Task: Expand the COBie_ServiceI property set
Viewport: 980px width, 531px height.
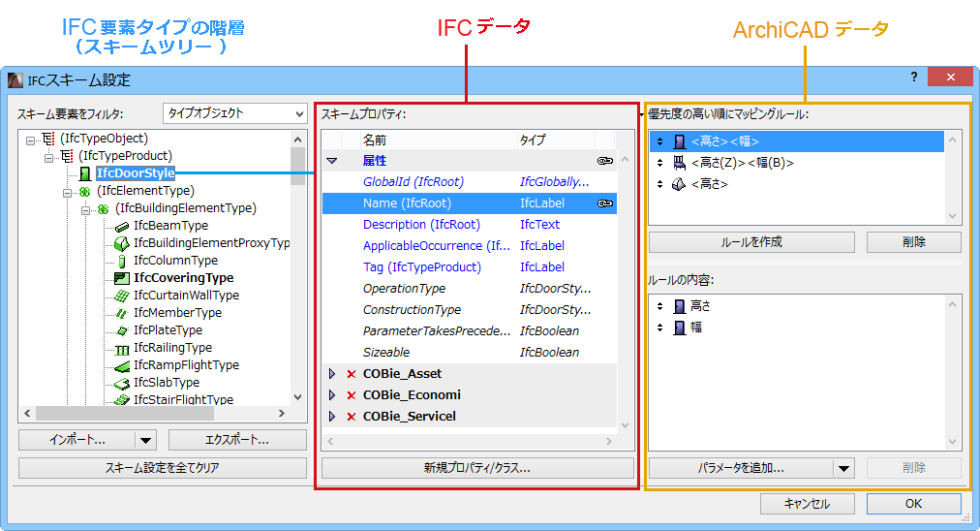Action: click(332, 417)
